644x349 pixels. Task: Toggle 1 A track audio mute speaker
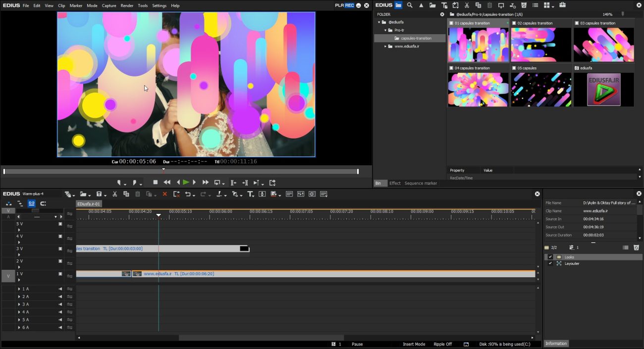(60, 289)
